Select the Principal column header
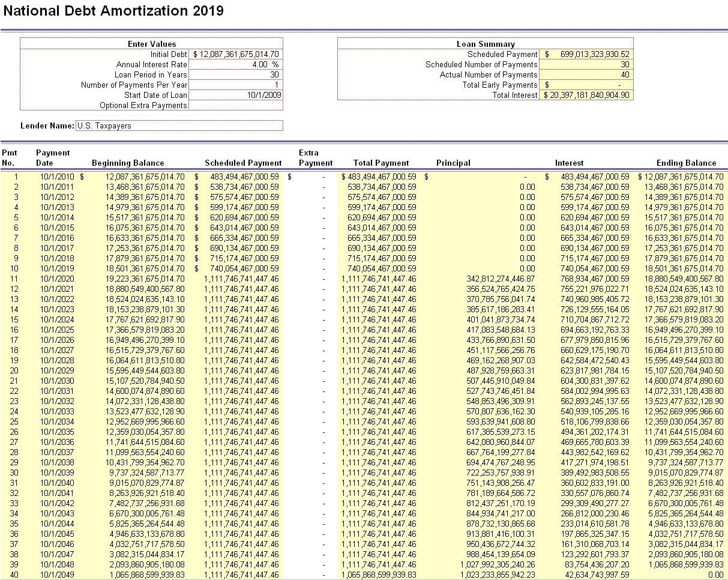Screen dimensions: 728x580 (x=453, y=163)
